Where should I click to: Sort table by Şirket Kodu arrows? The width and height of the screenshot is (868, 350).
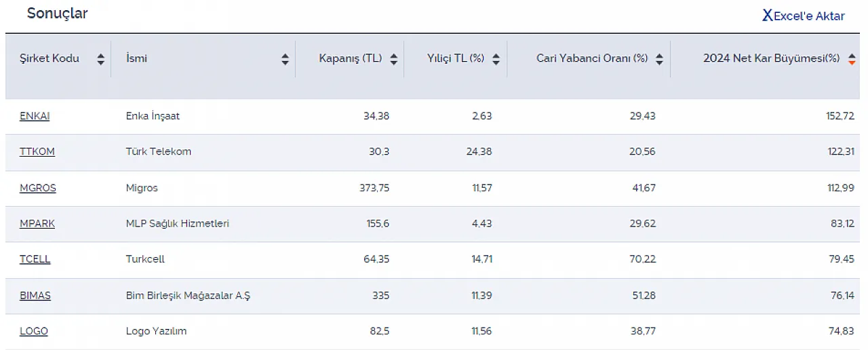(101, 59)
